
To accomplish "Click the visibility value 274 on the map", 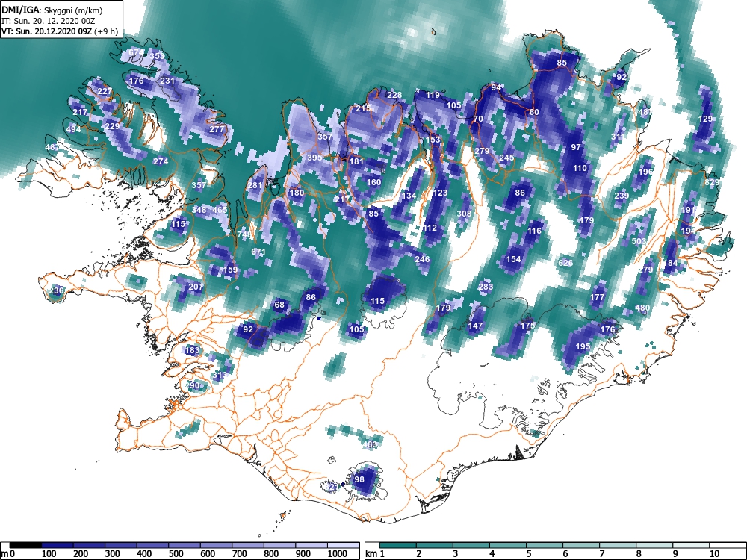I will coord(161,161).
